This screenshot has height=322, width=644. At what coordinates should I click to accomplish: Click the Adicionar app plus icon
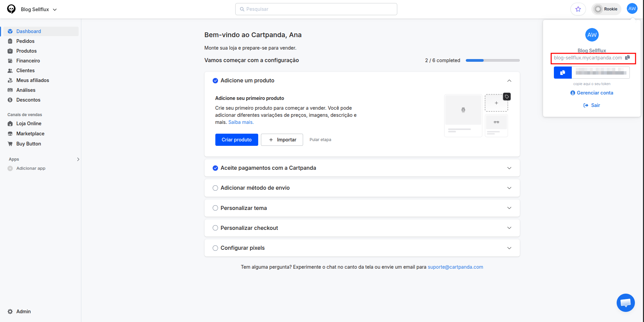pyautogui.click(x=10, y=168)
